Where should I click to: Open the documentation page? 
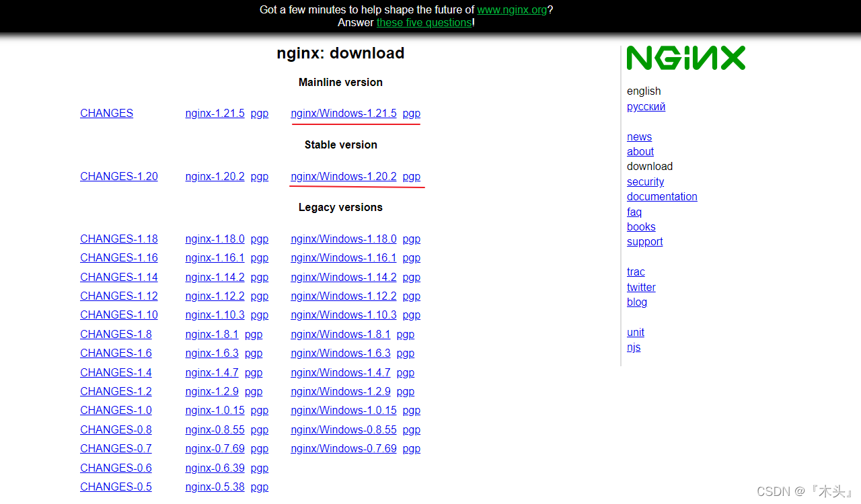tap(662, 196)
